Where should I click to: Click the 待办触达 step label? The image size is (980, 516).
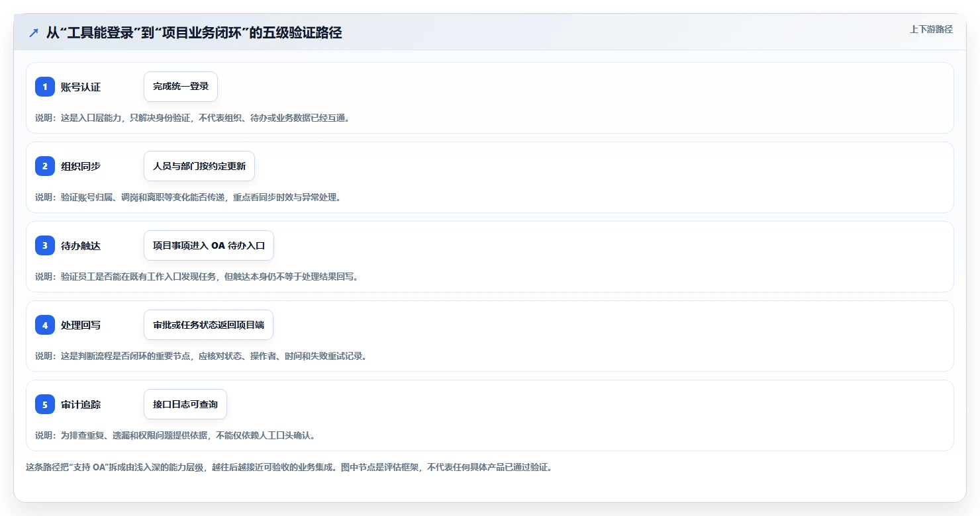pyautogui.click(x=81, y=245)
